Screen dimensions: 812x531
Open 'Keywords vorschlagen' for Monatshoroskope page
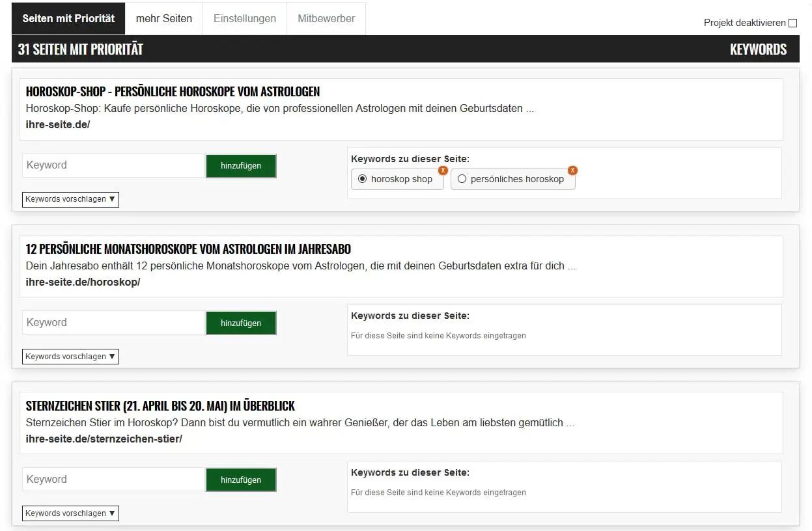70,357
